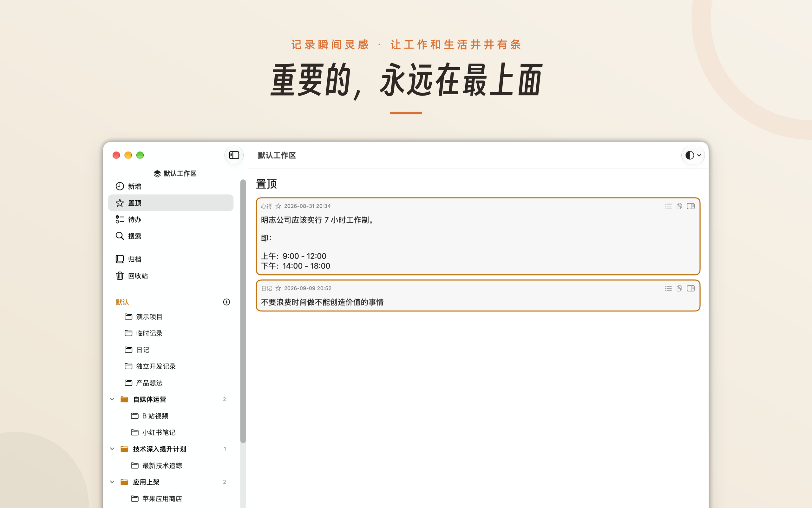812x508 pixels.
Task: Click the 默认工作区 title in toolbar
Action: 277,155
